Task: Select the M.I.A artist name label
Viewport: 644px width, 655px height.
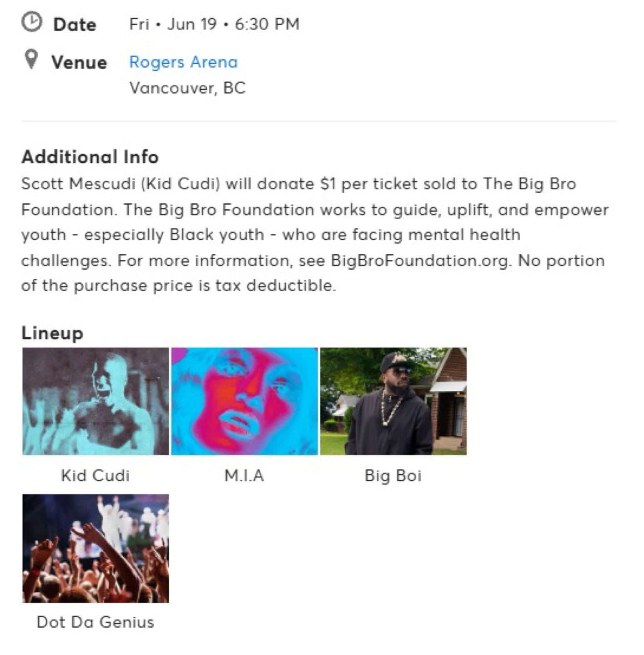Action: (244, 475)
